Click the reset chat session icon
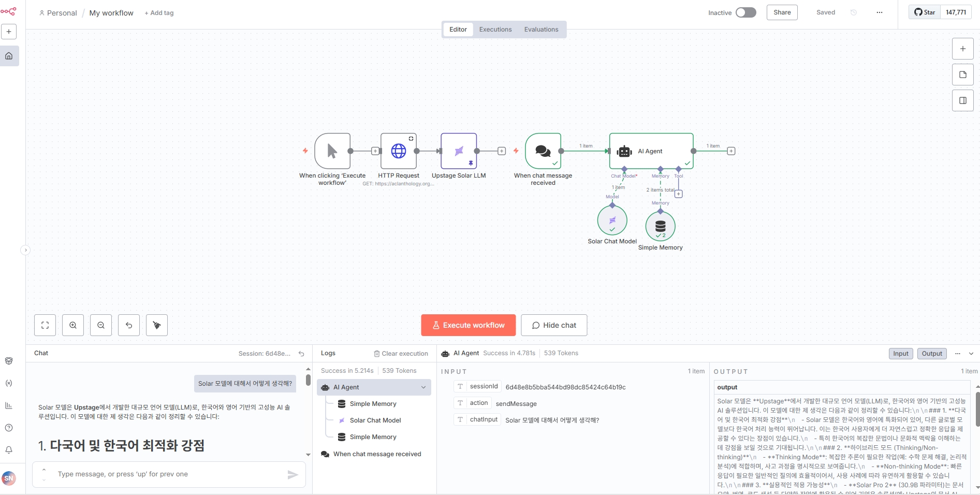This screenshot has width=980, height=495. tap(301, 354)
